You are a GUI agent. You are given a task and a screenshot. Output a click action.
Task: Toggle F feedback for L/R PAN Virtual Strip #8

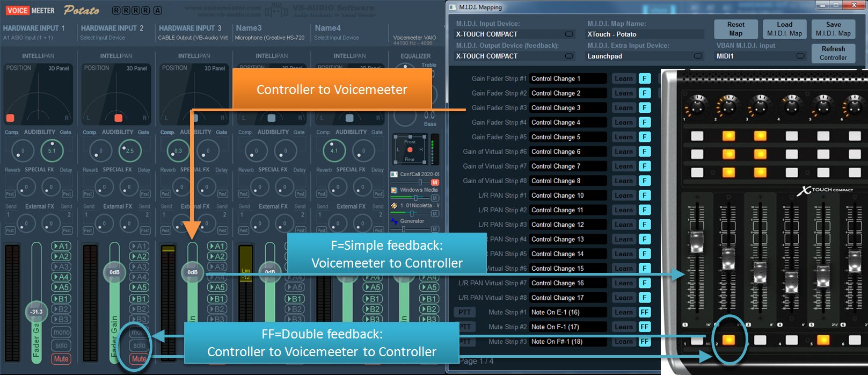pyautogui.click(x=645, y=298)
